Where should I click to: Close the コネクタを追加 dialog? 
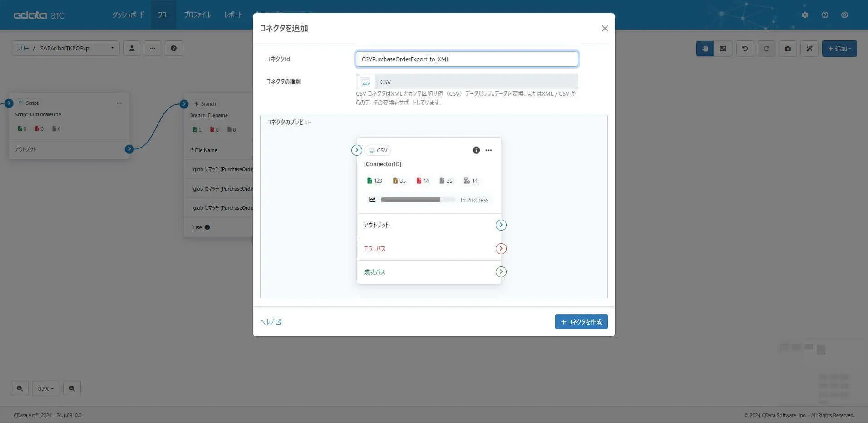click(x=605, y=28)
